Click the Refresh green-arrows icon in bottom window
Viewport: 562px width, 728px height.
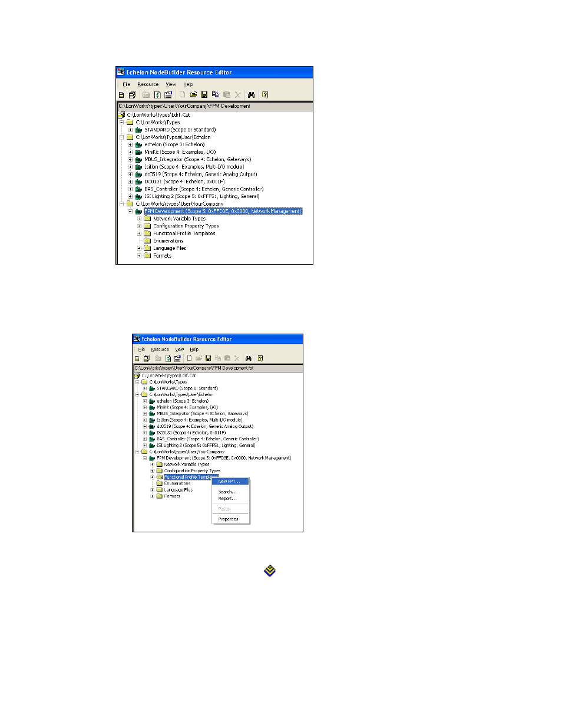tap(168, 358)
